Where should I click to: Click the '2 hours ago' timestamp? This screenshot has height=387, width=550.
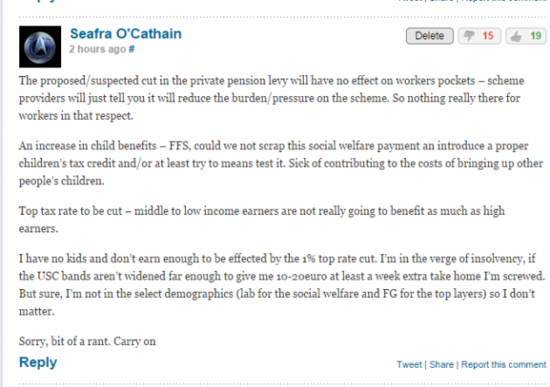click(x=97, y=49)
